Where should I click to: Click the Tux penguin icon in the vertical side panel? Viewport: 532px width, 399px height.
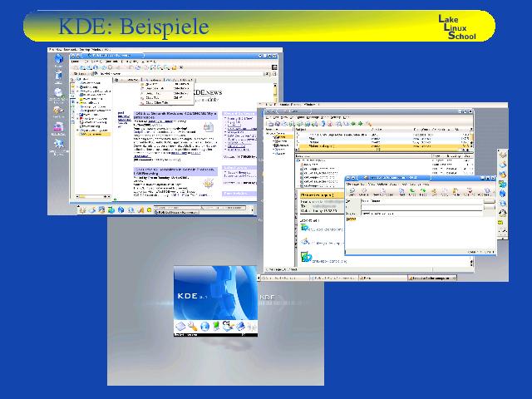coord(502,213)
